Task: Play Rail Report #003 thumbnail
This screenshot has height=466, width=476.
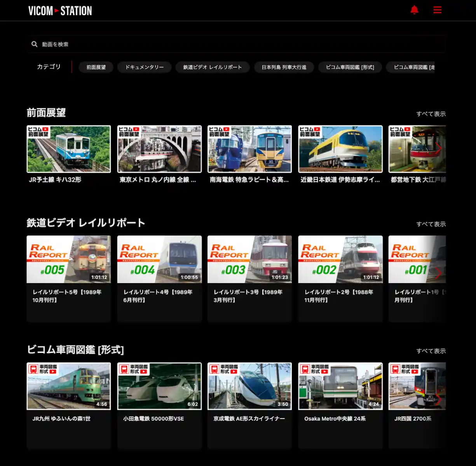Action: point(249,259)
